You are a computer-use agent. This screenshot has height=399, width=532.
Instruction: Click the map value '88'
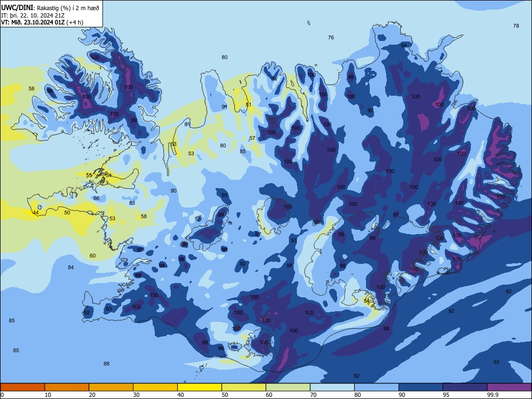(x=106, y=364)
